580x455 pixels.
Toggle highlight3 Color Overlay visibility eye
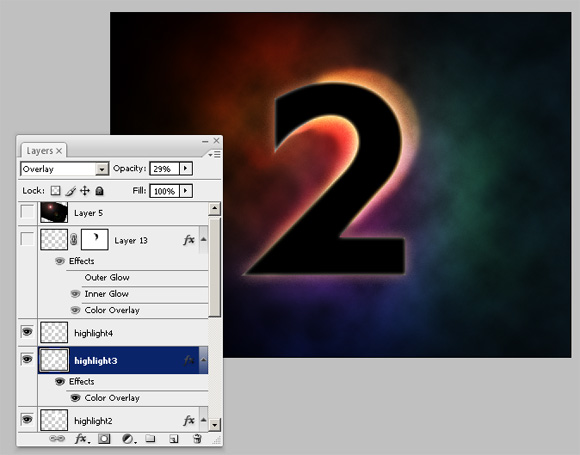tap(75, 398)
